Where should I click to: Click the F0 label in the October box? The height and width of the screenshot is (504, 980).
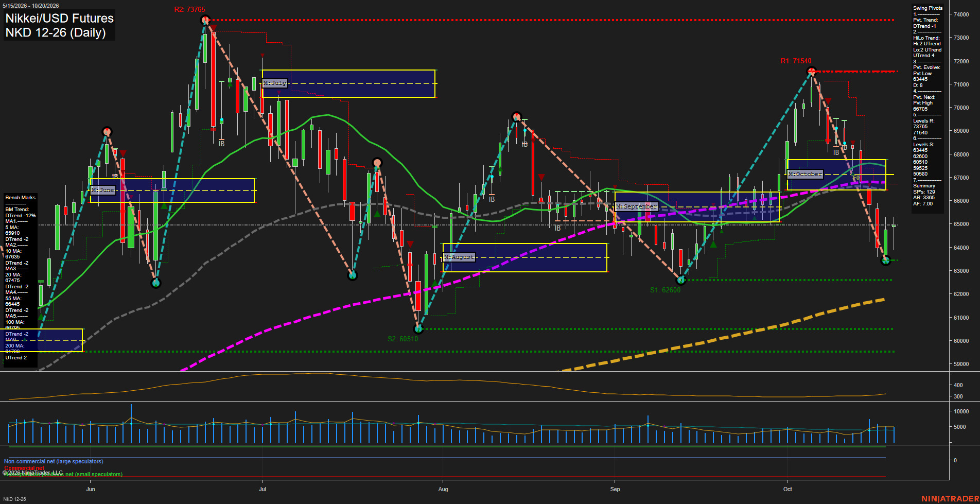pyautogui.click(x=856, y=178)
